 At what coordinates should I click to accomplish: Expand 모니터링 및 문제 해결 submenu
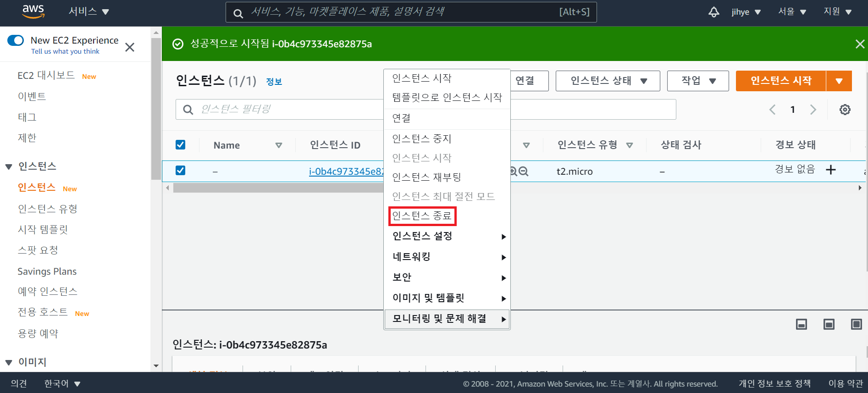pyautogui.click(x=447, y=319)
